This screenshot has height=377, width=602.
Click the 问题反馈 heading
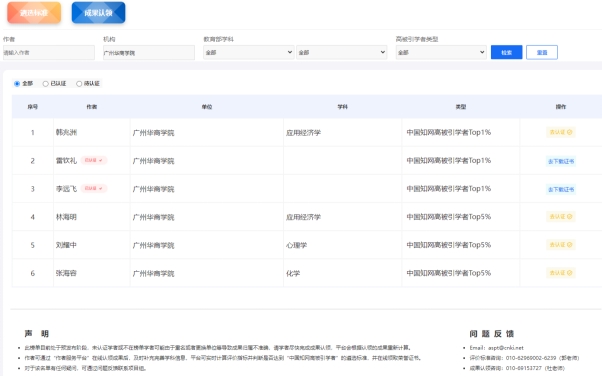[x=491, y=334]
